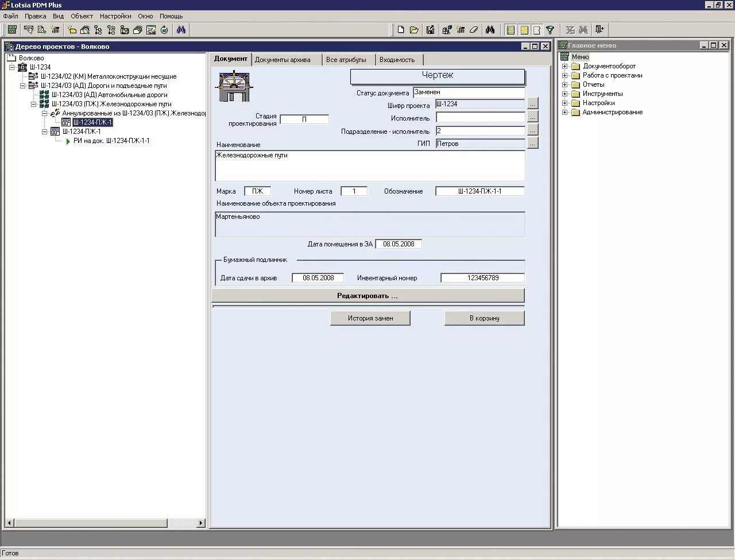Click the yellow panel toggle icon
Image resolution: width=735 pixels, height=560 pixels.
524,30
